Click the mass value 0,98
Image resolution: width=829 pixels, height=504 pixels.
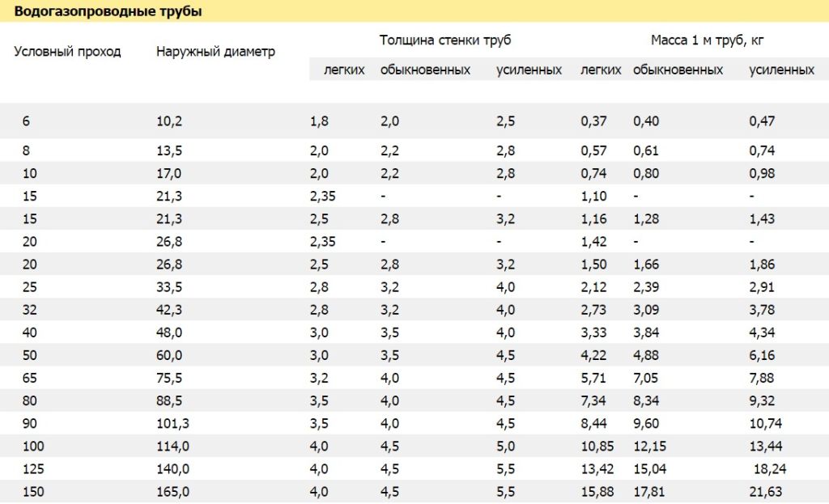762,173
